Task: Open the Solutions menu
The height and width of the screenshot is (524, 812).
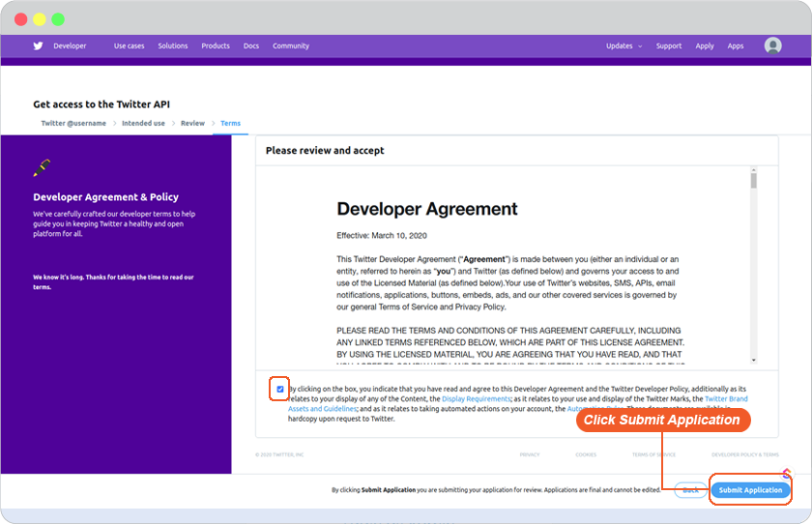Action: pyautogui.click(x=173, y=46)
